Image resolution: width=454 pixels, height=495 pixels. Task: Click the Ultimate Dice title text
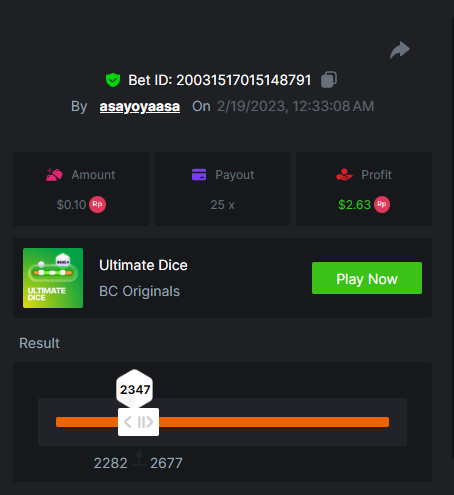point(143,265)
